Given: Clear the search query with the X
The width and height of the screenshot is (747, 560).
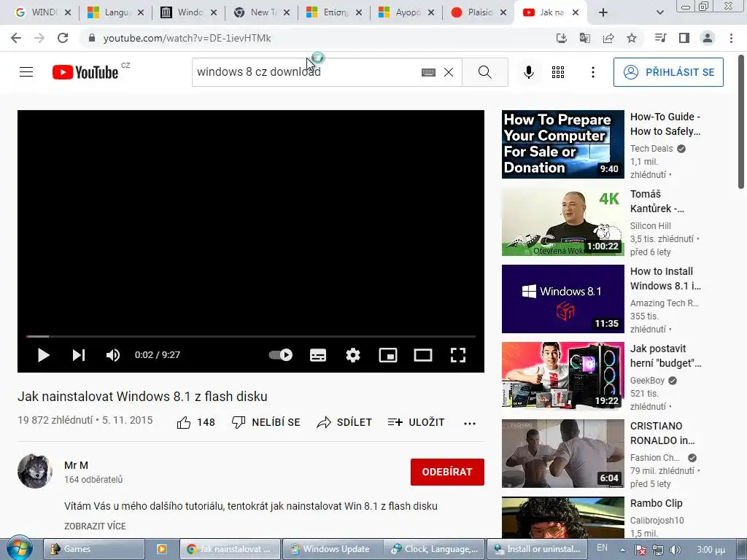Looking at the screenshot, I should (x=449, y=72).
